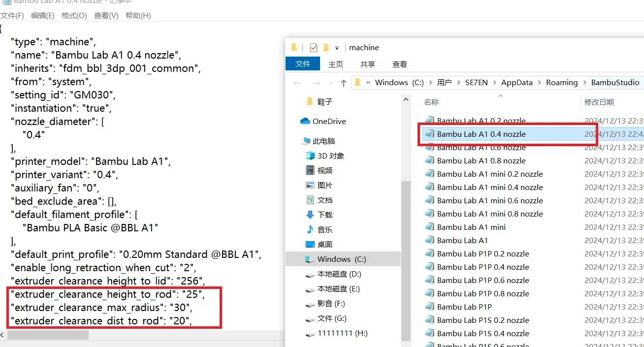This screenshot has height=347, width=644.
Task: Click the "setting_id": "GM030" line in Notepad
Action: (x=63, y=95)
